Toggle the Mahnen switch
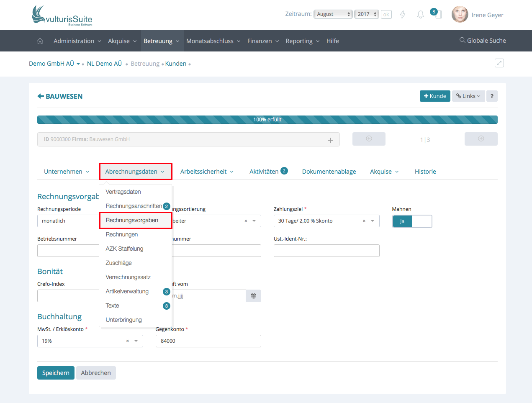This screenshot has height=403, width=532. 412,221
